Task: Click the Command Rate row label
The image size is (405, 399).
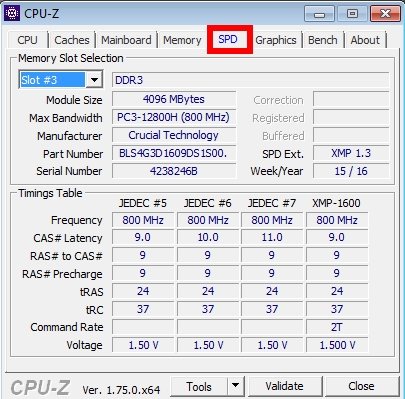Action: 67,327
